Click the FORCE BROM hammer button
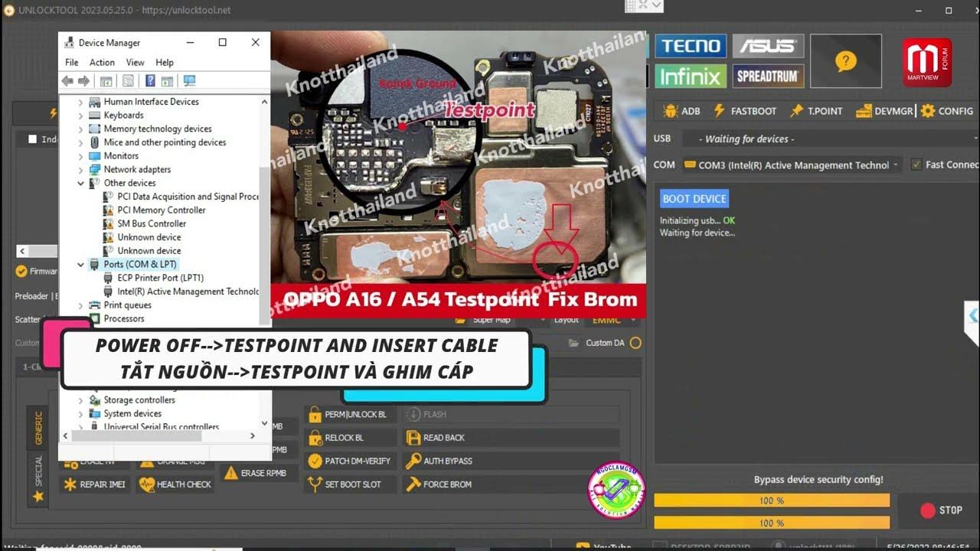This screenshot has height=551, width=980. (511, 484)
